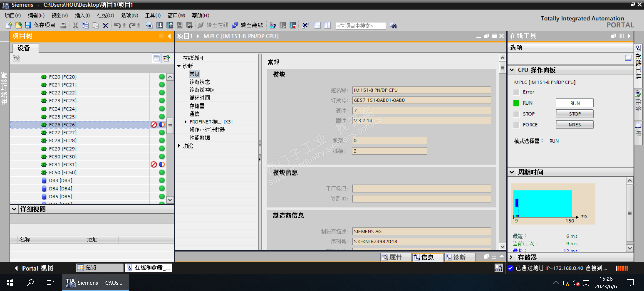
Task: Click 转至离线 to go offline
Action: [x=248, y=25]
